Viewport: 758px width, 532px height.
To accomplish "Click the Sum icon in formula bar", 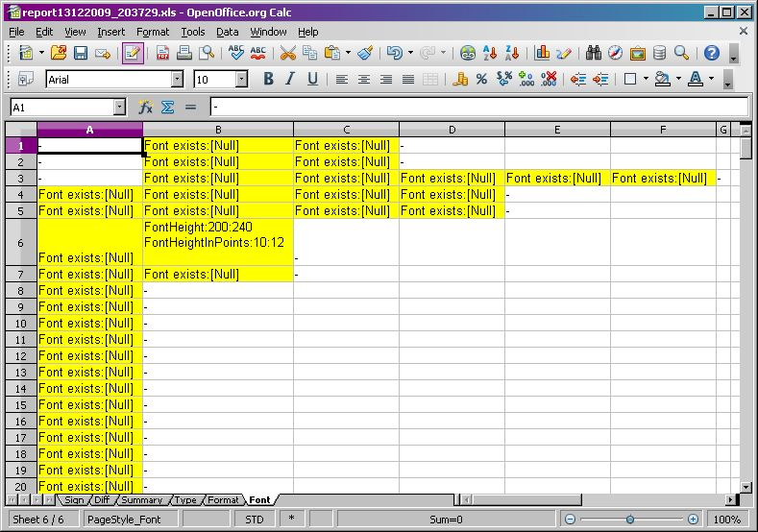I will [x=167, y=108].
